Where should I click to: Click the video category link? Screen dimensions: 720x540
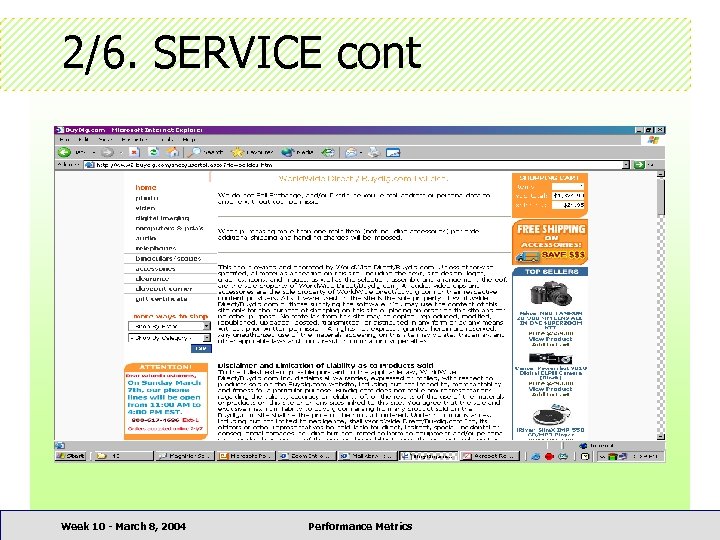[145, 208]
